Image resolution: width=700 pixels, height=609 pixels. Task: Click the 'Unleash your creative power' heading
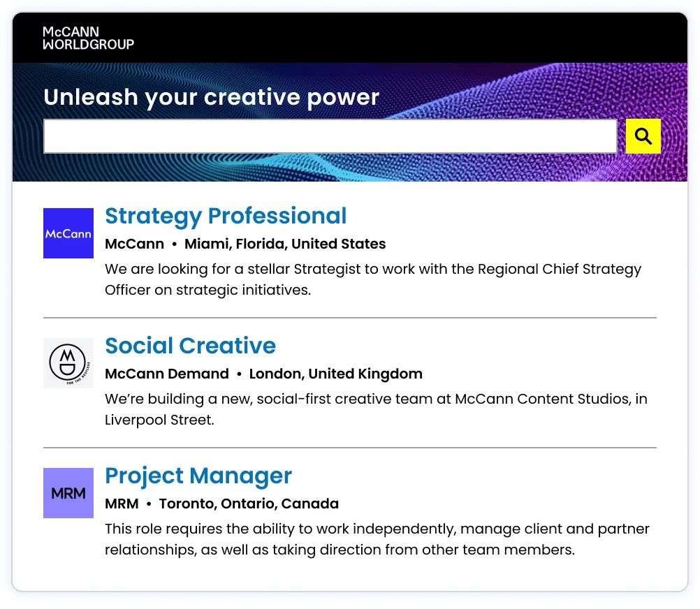click(211, 97)
